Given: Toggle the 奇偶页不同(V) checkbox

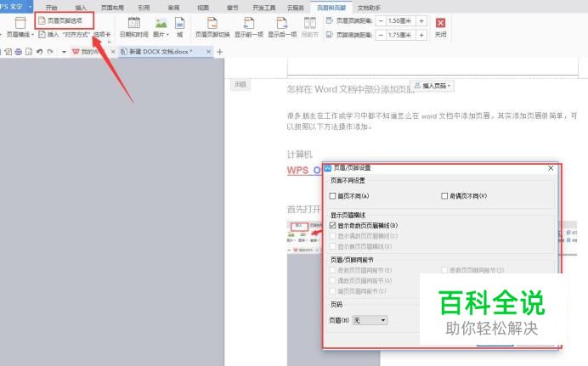Looking at the screenshot, I should 444,196.
